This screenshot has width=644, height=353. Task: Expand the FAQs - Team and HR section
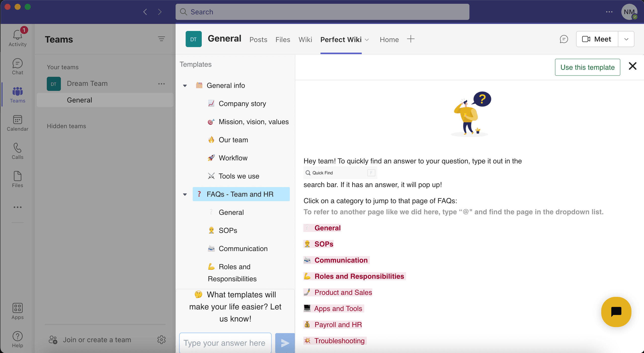[185, 194]
